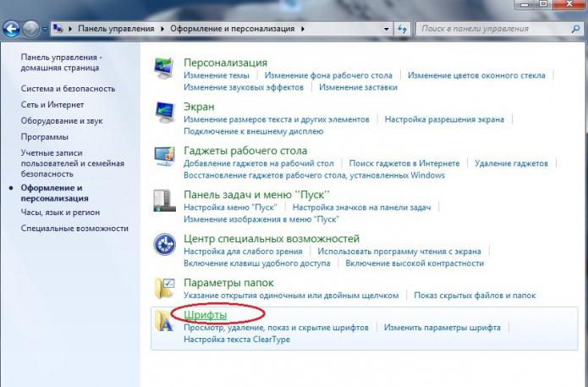Click Подключение к внешнему дисплею
Image resolution: width=588 pixels, height=387 pixels.
(x=254, y=131)
